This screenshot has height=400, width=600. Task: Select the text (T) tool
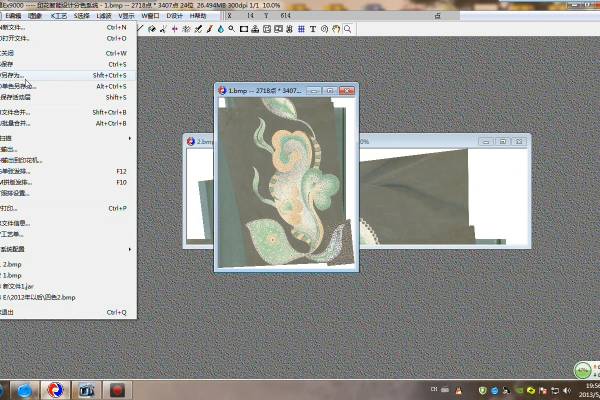tap(312, 29)
